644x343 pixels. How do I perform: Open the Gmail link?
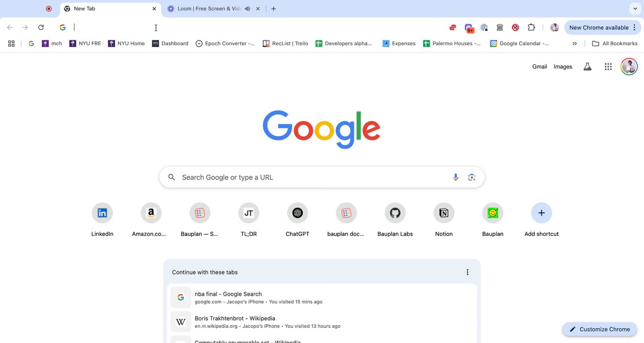click(x=540, y=67)
